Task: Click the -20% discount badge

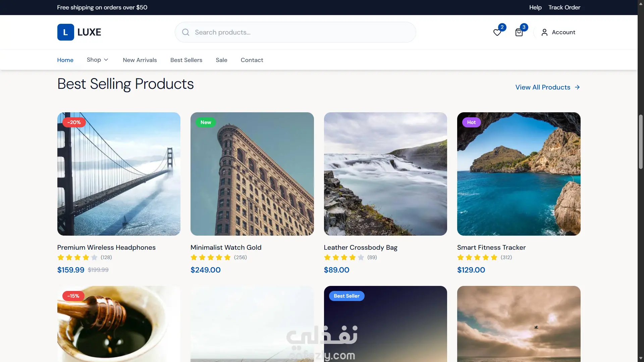Action: click(74, 122)
